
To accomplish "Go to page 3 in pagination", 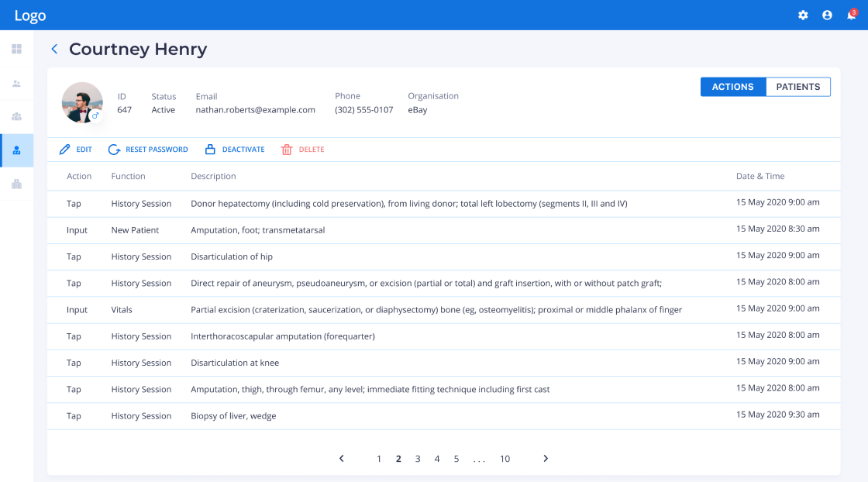I will click(x=418, y=459).
